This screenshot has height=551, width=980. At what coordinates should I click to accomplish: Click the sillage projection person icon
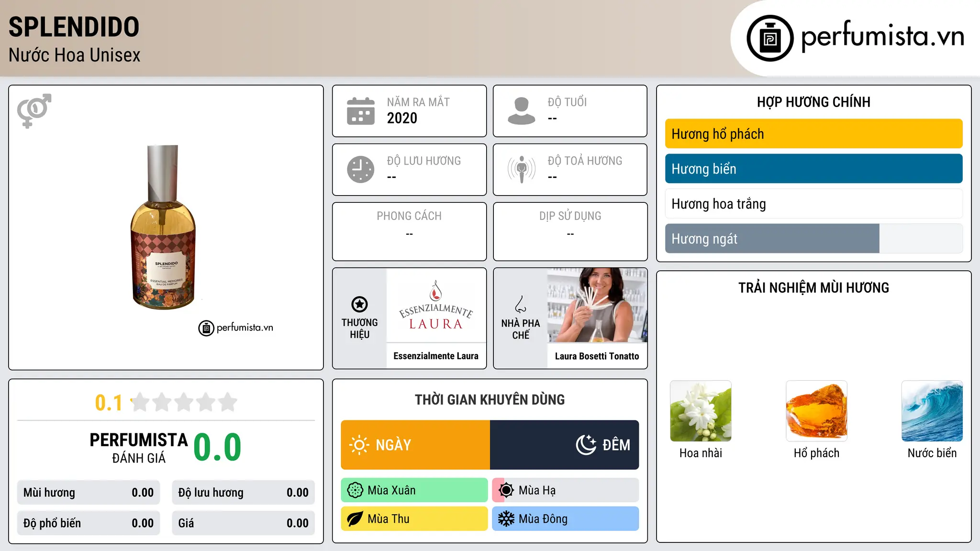pyautogui.click(x=522, y=169)
